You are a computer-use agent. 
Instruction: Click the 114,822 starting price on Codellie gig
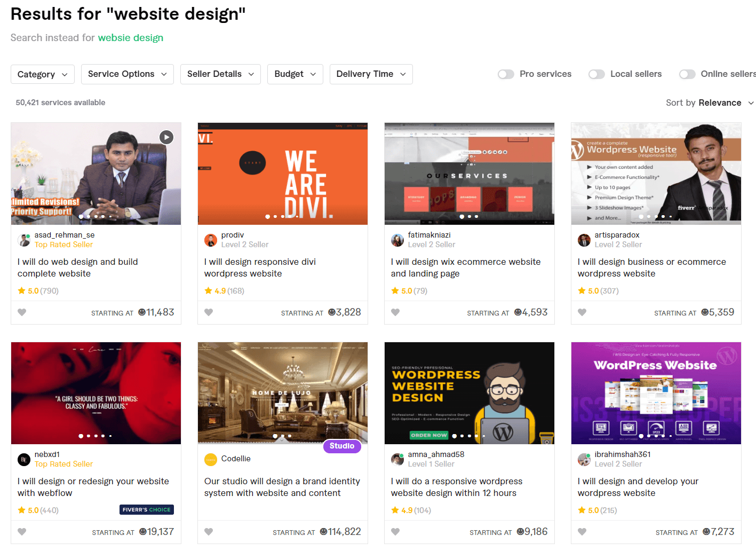coord(340,532)
